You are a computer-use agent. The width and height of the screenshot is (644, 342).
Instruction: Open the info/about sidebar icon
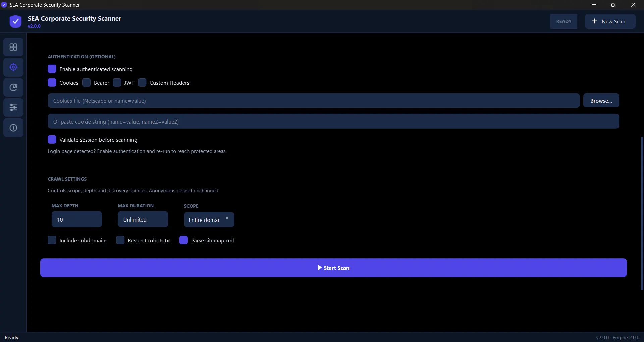tap(13, 128)
